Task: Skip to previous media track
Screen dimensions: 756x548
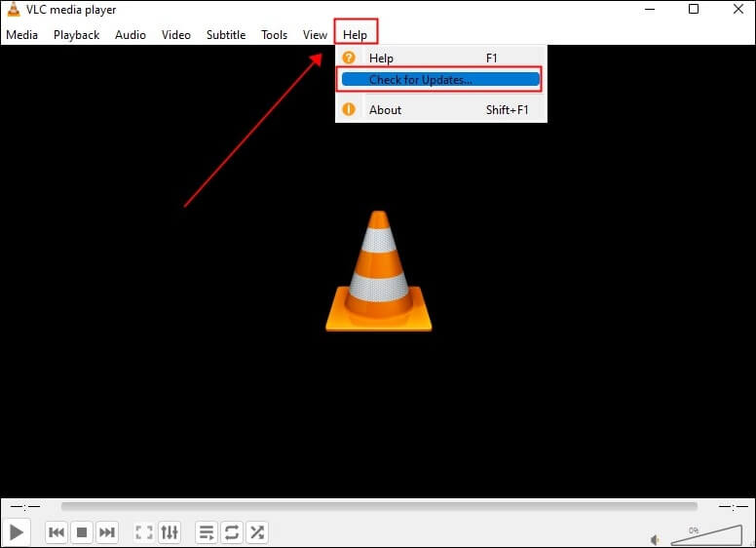Action: [x=57, y=532]
